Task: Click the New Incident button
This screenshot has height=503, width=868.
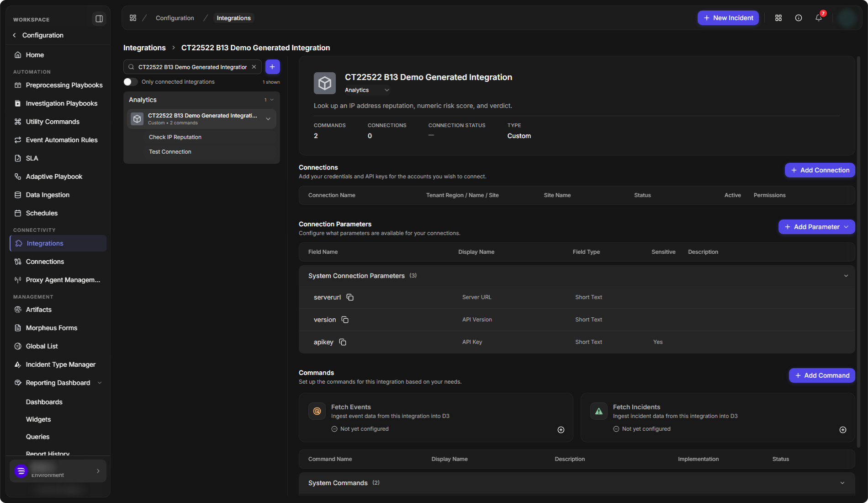Action: (728, 18)
